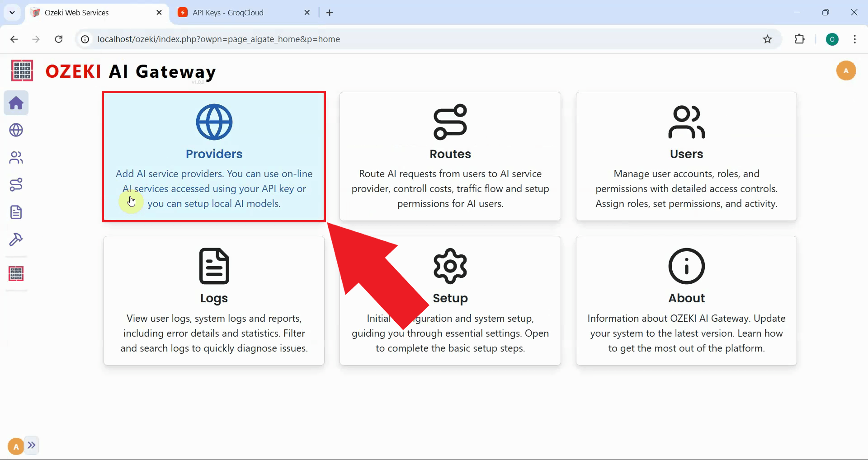The image size is (868, 460).
Task: Select the Users icon in sidebar
Action: [16, 157]
